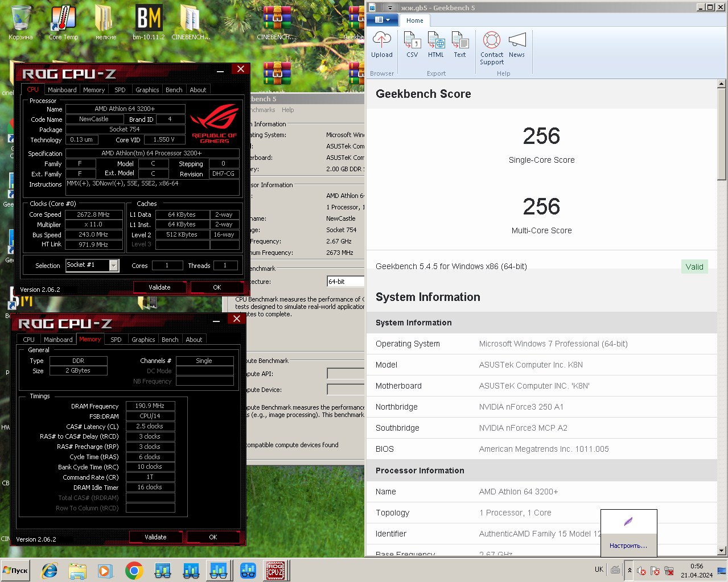This screenshot has height=582, width=728.
Task: Select the CINEBENCH WinRAR archive on desktop
Action: [x=277, y=23]
